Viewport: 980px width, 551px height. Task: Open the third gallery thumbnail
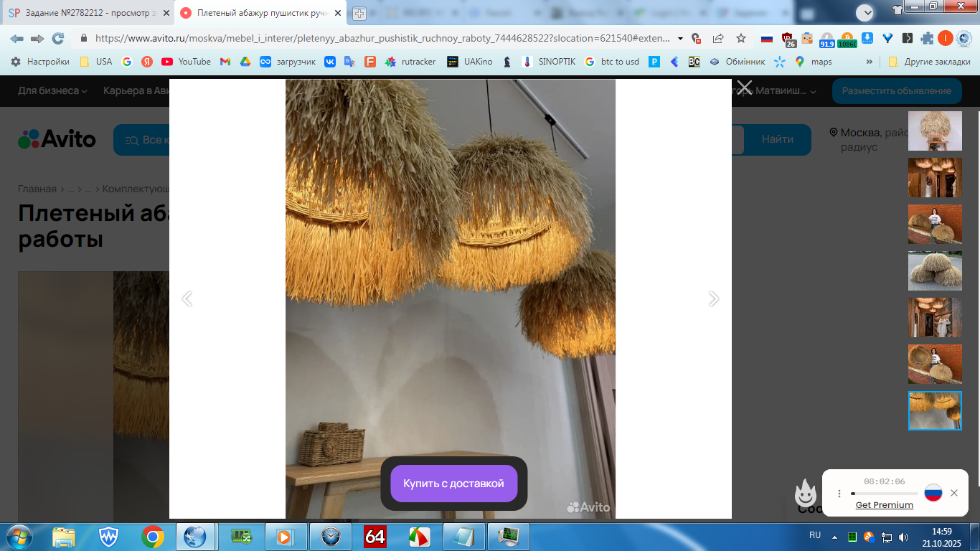click(935, 224)
